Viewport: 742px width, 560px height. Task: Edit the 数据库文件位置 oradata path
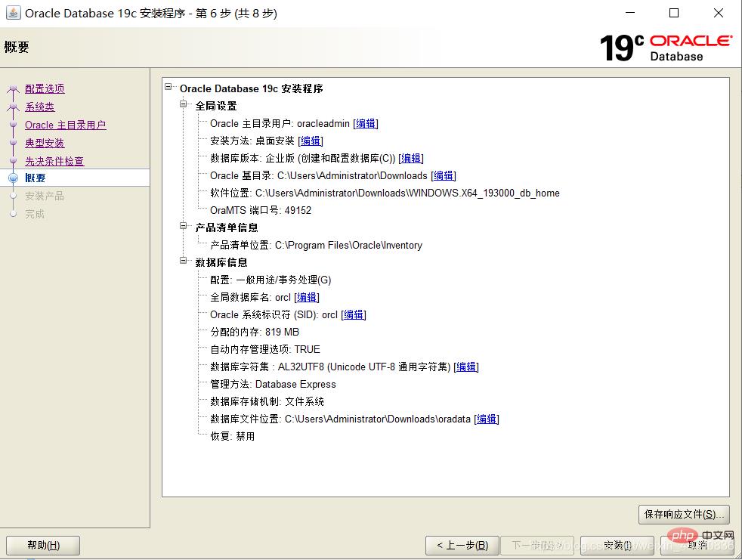[x=487, y=419]
